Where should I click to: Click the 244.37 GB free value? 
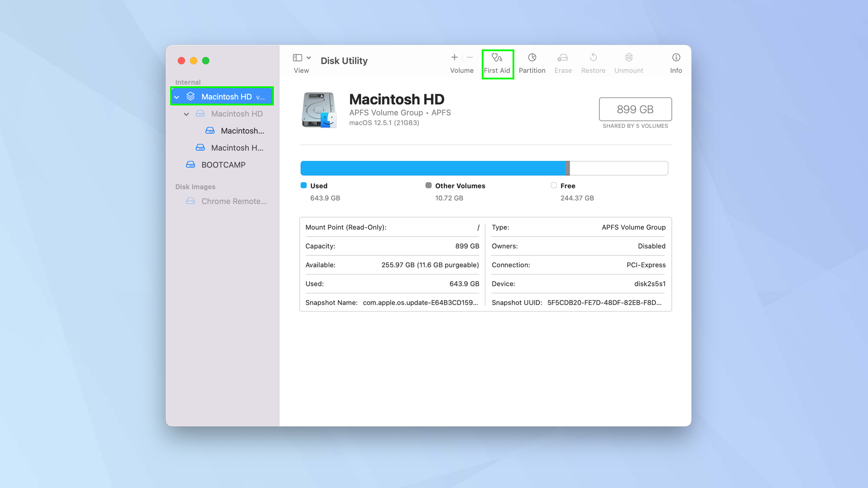(x=577, y=198)
